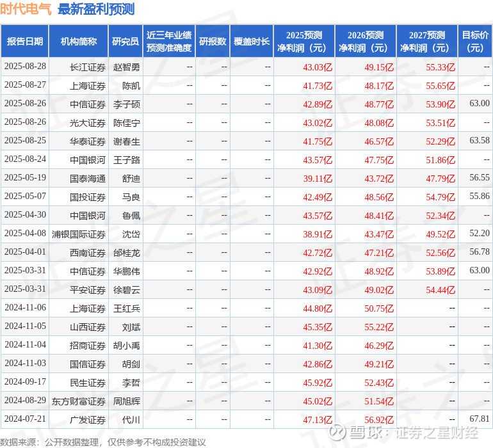This screenshot has height=448, width=493.
Task: Select the 2025预测净利润 column header
Action: [x=304, y=41]
